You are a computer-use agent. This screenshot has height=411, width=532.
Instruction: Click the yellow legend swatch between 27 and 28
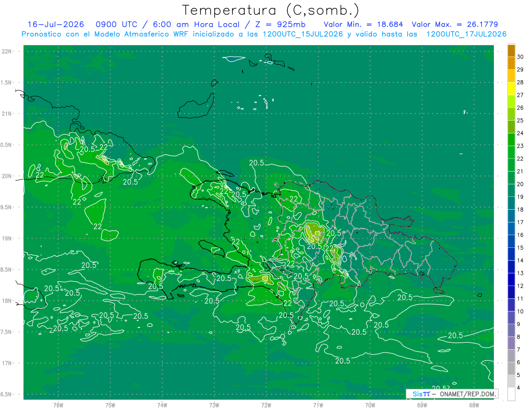coord(511,89)
